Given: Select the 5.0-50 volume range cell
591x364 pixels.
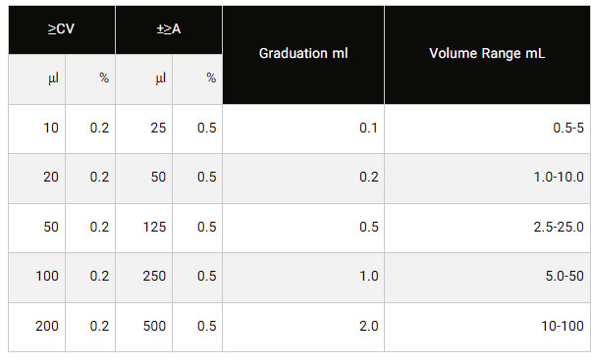Looking at the screenshot, I should click(487, 278).
